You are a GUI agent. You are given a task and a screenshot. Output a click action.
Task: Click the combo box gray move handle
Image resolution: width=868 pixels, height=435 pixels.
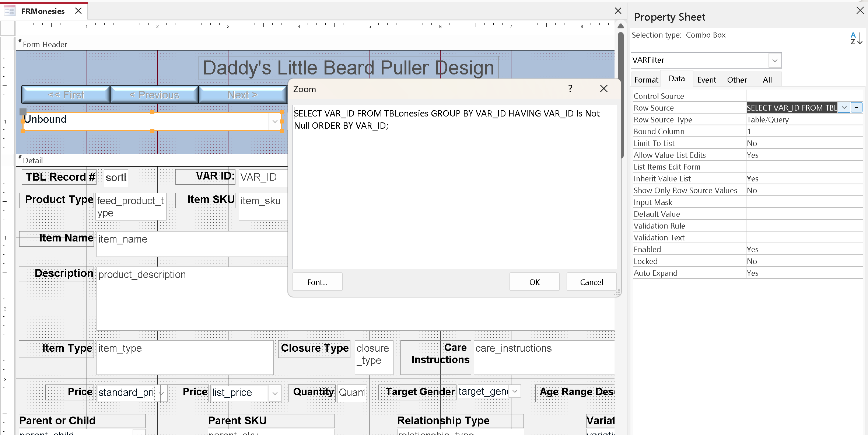click(23, 111)
